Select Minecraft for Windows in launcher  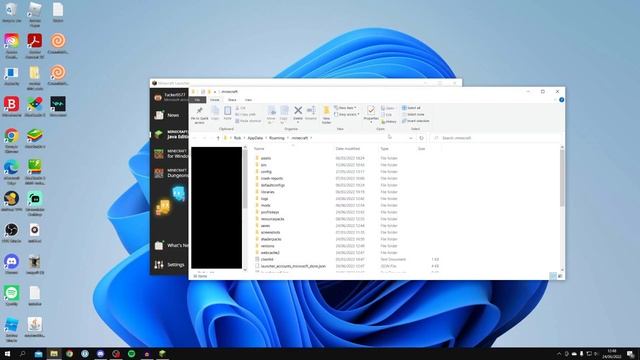[x=171, y=154]
